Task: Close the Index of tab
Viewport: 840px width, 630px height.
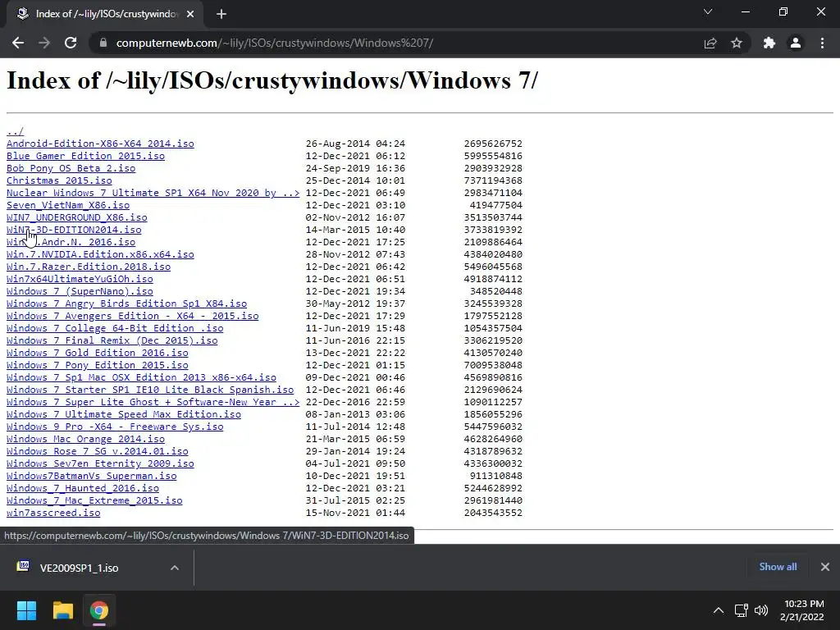Action: tap(190, 14)
